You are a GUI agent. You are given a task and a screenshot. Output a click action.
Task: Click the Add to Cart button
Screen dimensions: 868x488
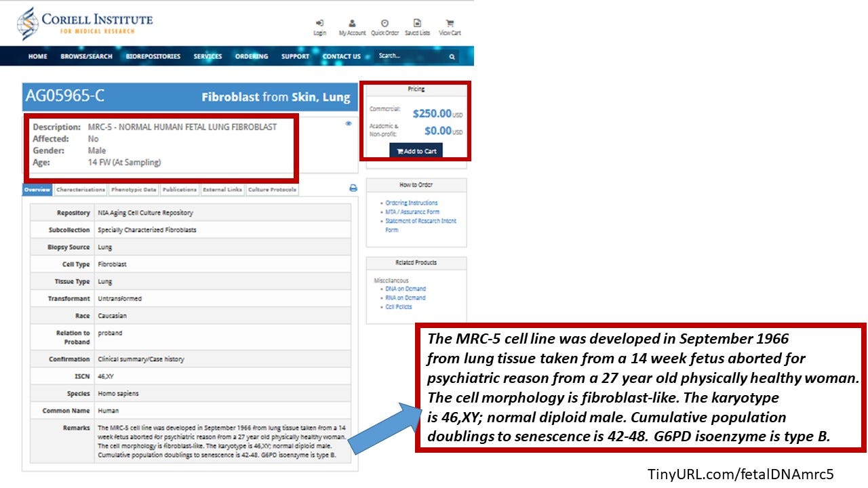click(416, 151)
